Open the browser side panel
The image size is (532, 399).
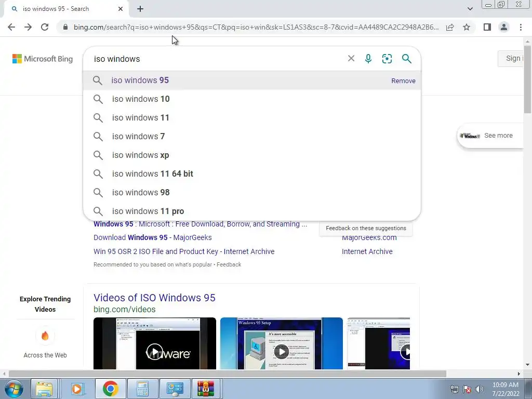[487, 27]
